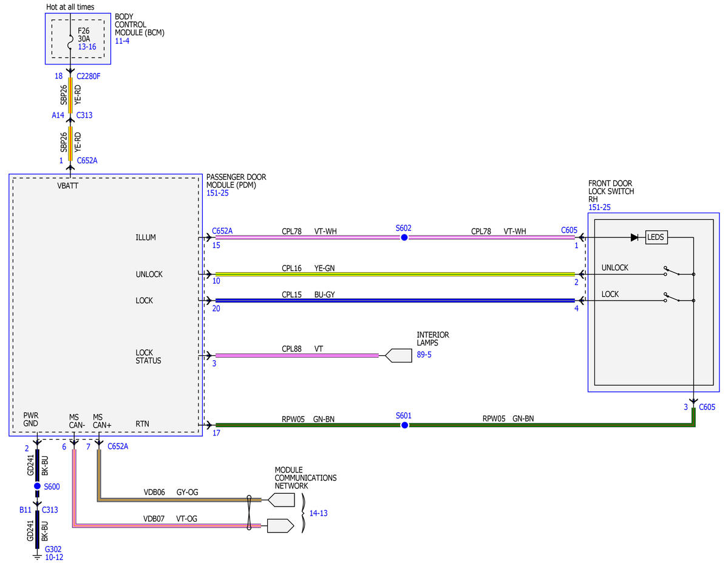This screenshot has width=728, height=563.
Task: Click the diode symbol beside the LEDS box
Action: pos(634,237)
